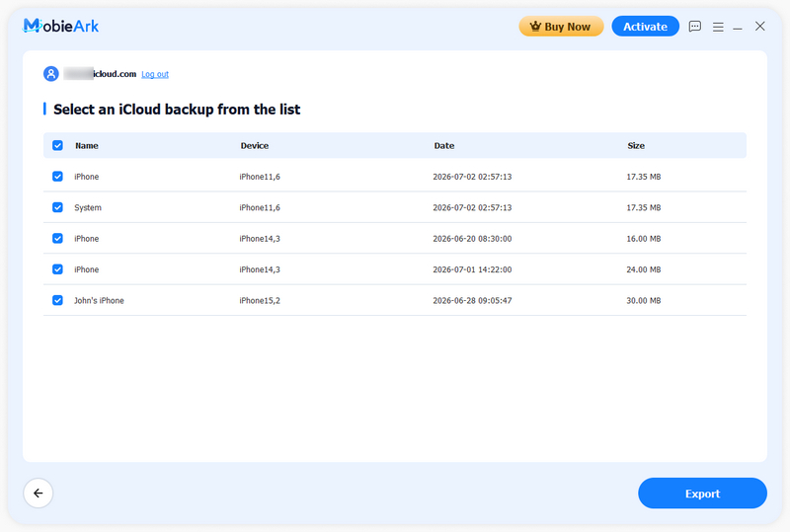This screenshot has height=532, width=790.
Task: Click the Device column header
Action: [x=255, y=146]
